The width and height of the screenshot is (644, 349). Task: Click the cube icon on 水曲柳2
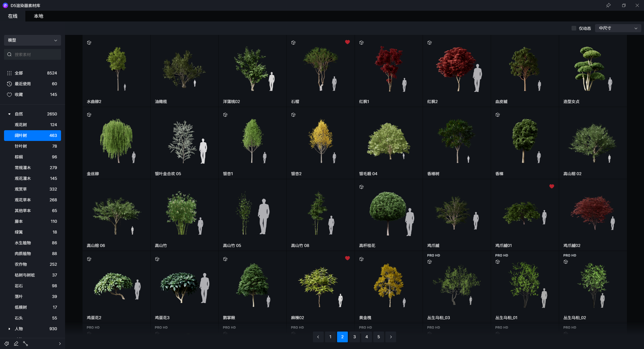click(x=89, y=43)
